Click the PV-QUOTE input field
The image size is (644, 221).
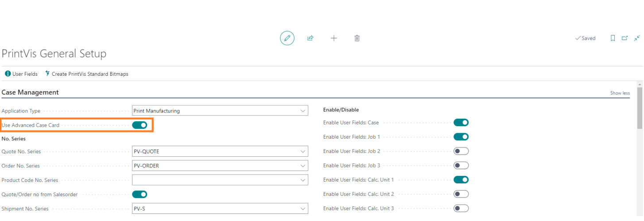pos(220,151)
